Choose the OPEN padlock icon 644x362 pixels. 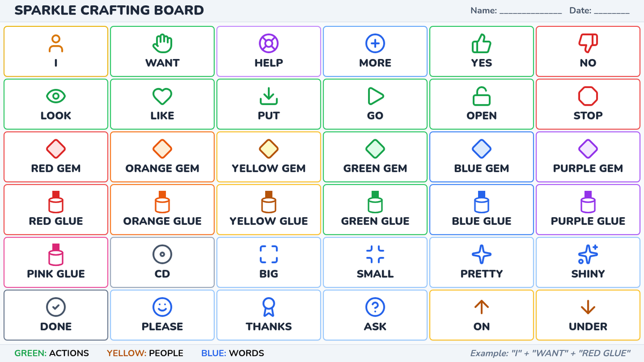[481, 96]
